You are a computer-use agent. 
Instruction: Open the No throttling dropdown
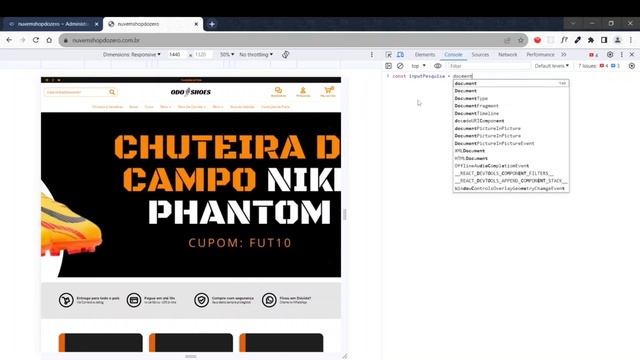pyautogui.click(x=256, y=54)
